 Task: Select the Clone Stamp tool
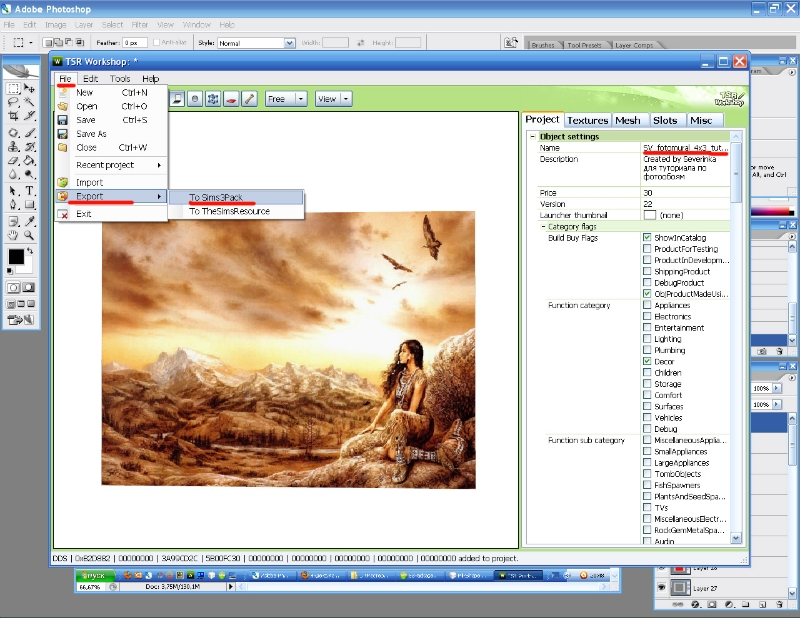coord(13,147)
